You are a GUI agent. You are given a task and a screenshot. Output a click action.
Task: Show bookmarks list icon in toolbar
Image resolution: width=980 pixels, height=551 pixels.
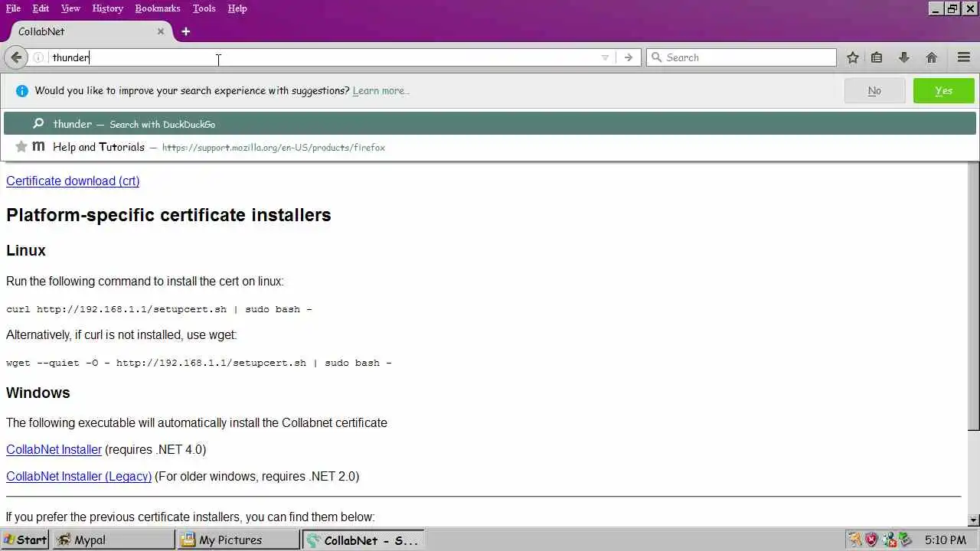tap(877, 57)
